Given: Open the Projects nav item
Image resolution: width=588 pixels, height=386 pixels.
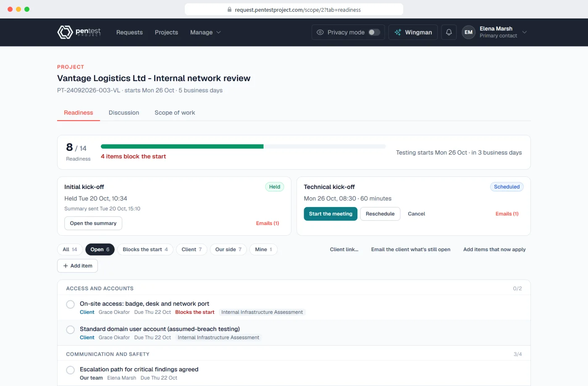Looking at the screenshot, I should click(166, 32).
